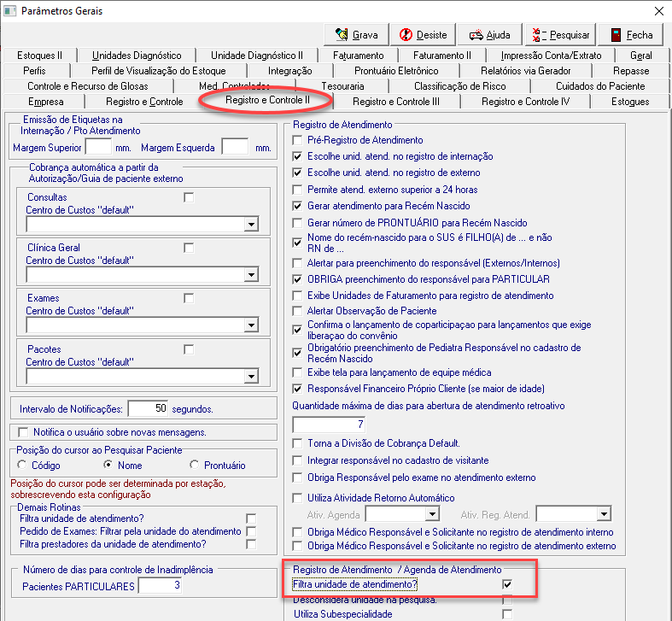Open the Tesouraria tab
This screenshot has width=672, height=621.
tap(342, 86)
